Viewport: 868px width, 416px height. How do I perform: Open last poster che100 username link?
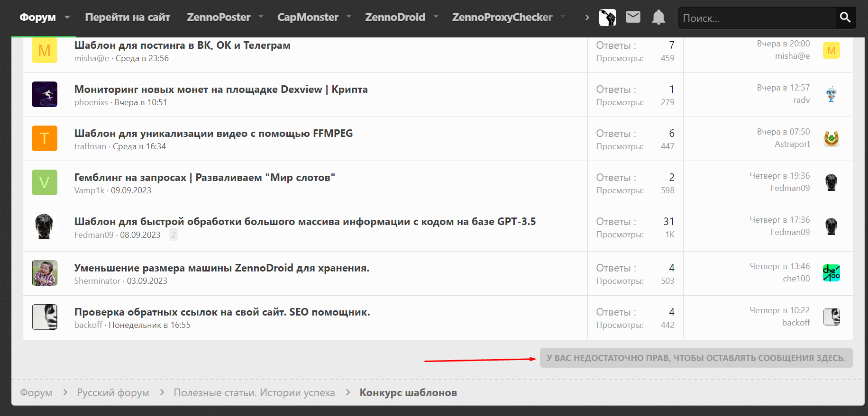click(x=796, y=279)
